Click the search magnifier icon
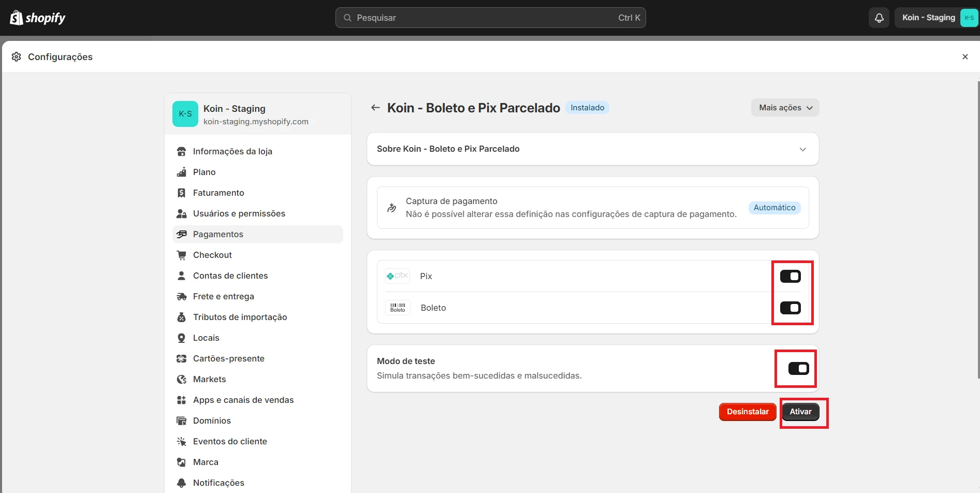The image size is (980, 493). [x=347, y=18]
